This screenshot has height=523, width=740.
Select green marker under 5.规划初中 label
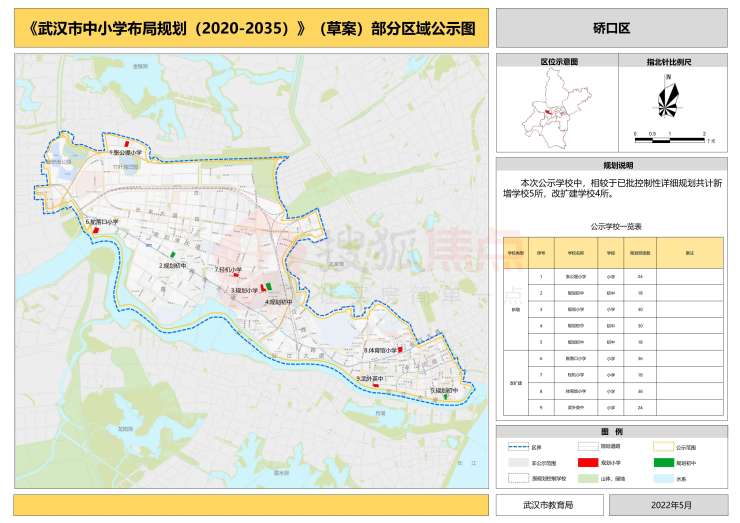click(x=446, y=397)
